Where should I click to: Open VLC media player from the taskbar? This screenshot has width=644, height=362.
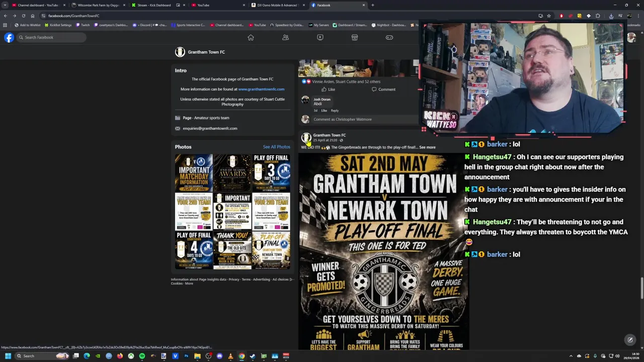pos(230,356)
